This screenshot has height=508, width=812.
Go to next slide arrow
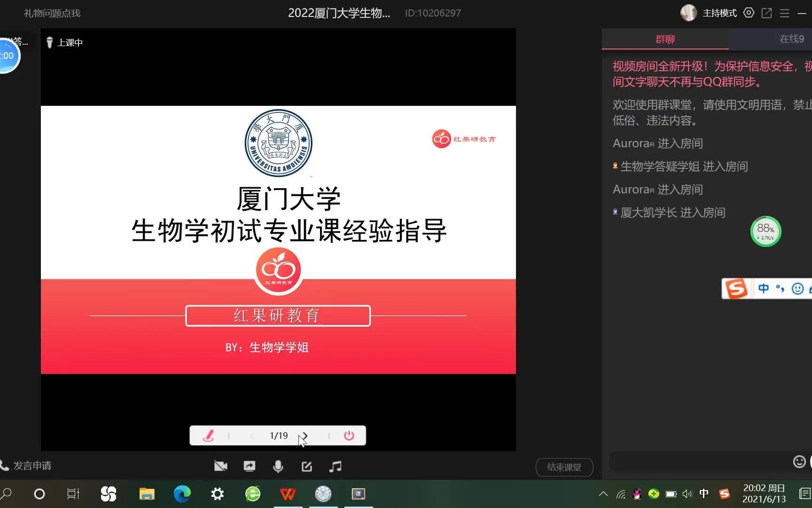pyautogui.click(x=304, y=436)
